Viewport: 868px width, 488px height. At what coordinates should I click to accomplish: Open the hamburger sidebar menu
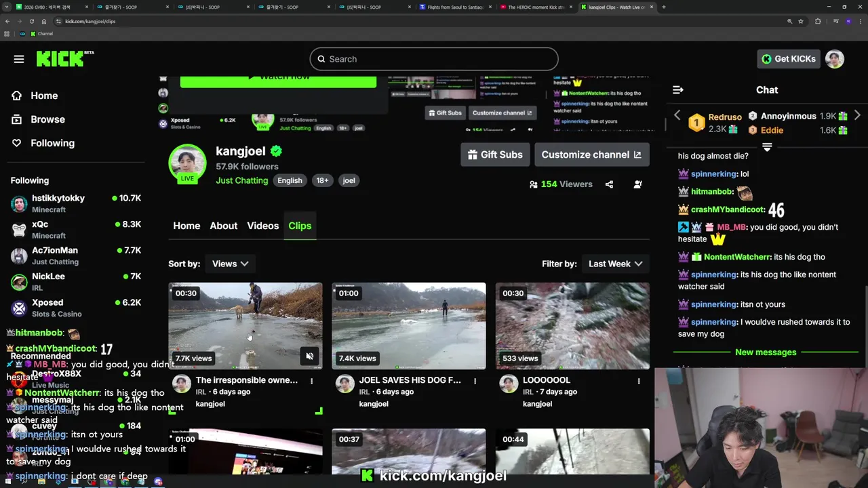[x=19, y=59]
